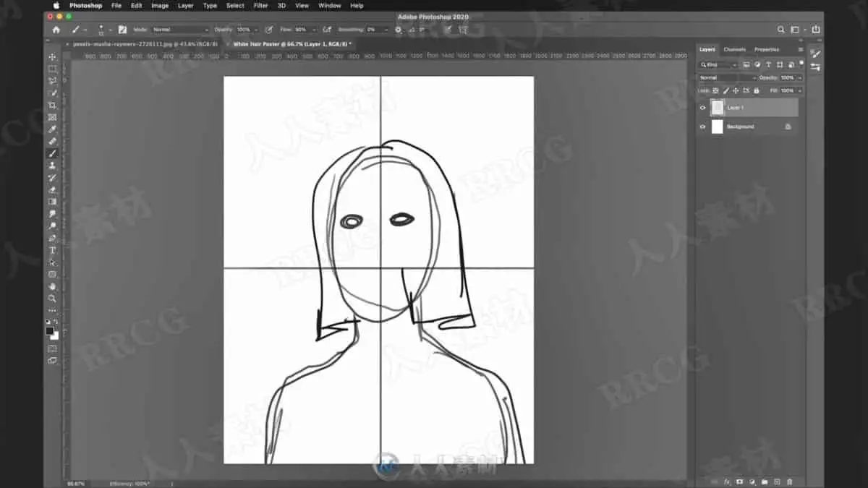Toggle lock position icon
The width and height of the screenshot is (868, 488).
tap(736, 90)
